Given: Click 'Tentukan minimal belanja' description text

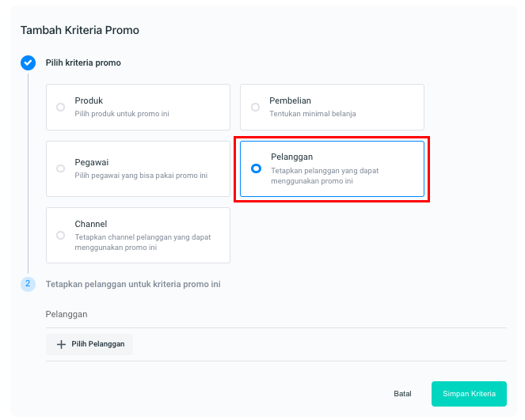Looking at the screenshot, I should [313, 114].
